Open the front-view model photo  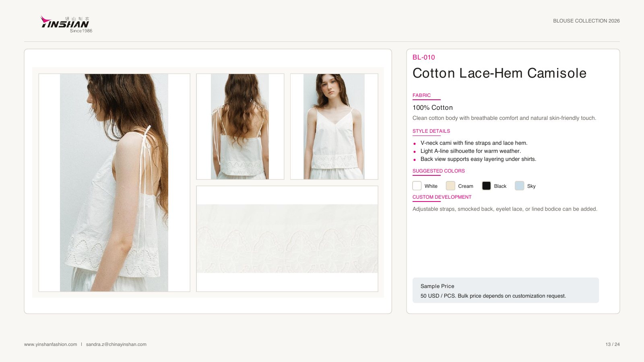[x=334, y=126]
